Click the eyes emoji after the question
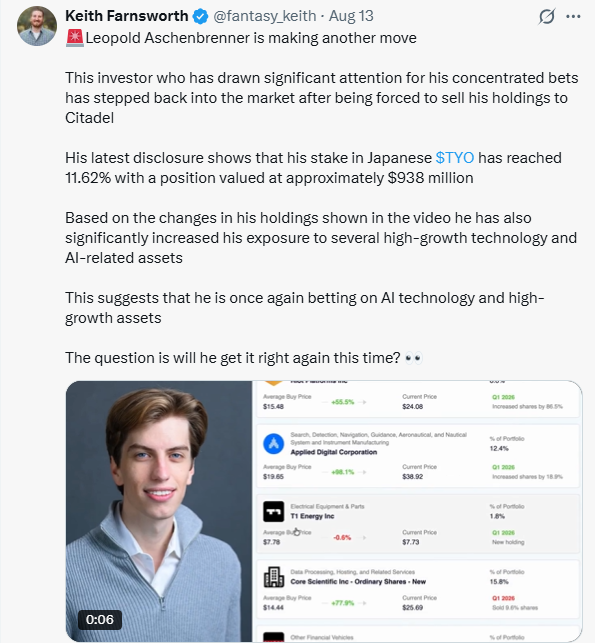The image size is (595, 643). (413, 358)
